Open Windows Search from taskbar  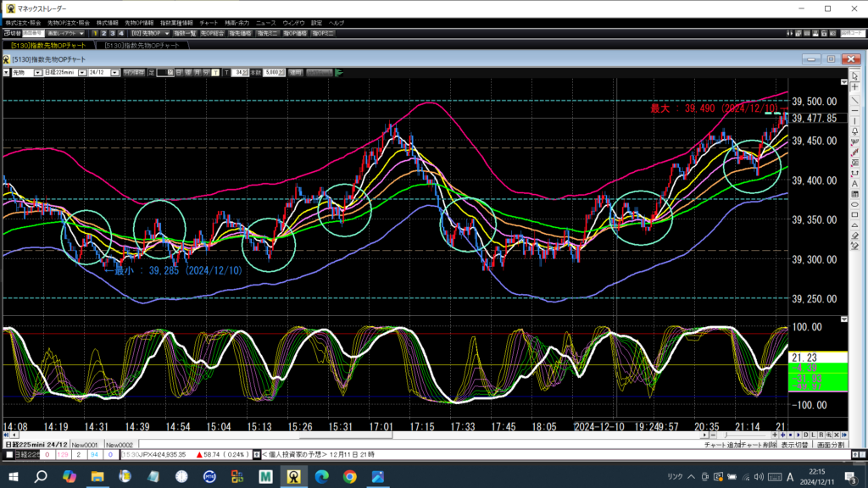41,476
